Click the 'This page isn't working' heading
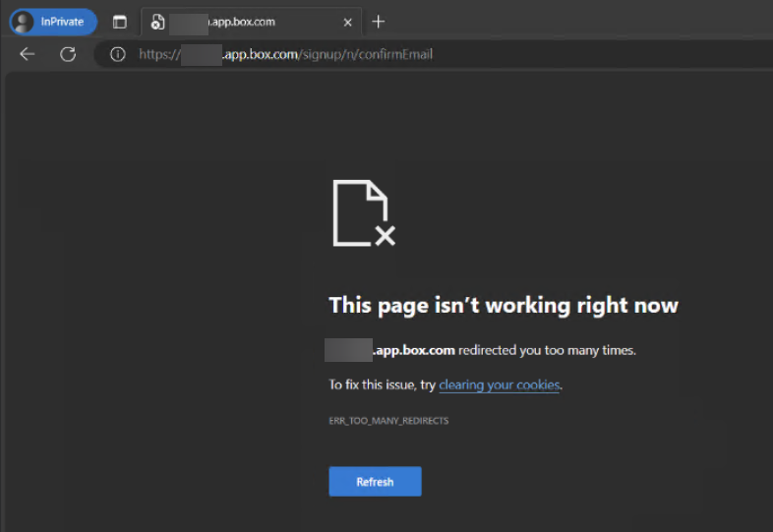This screenshot has height=532, width=773. (504, 305)
